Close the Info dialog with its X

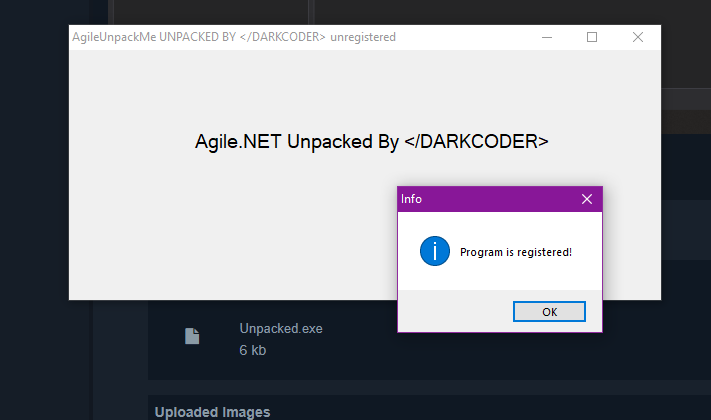point(587,199)
